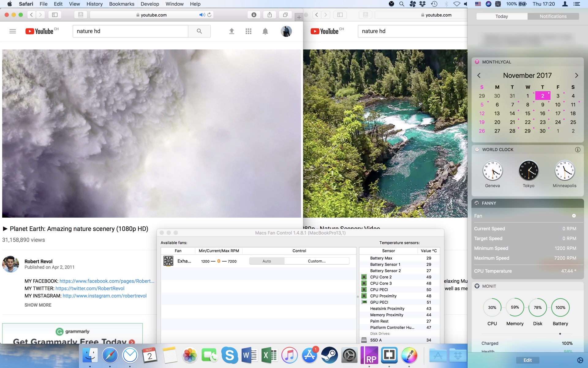This screenshot has height=368, width=588.
Task: Go to previous month in MonthlyCal
Action: [479, 75]
